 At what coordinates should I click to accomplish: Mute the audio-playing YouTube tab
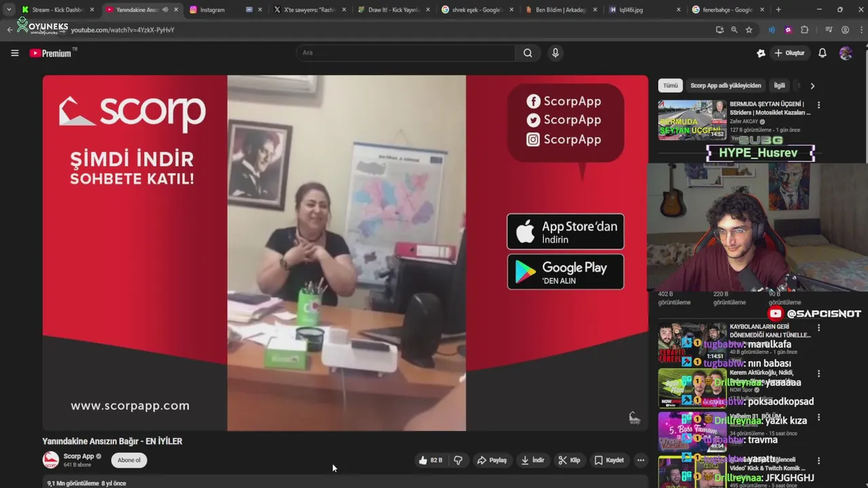point(165,9)
